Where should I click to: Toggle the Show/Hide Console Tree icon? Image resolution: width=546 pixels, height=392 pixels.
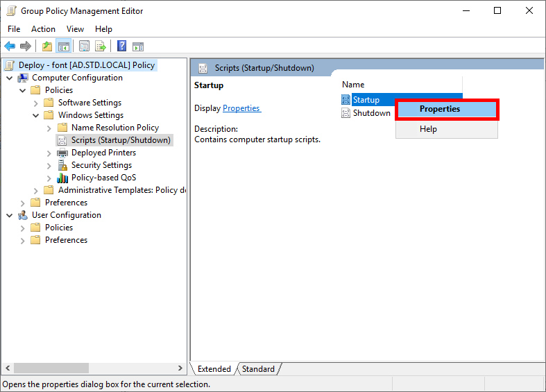[63, 46]
